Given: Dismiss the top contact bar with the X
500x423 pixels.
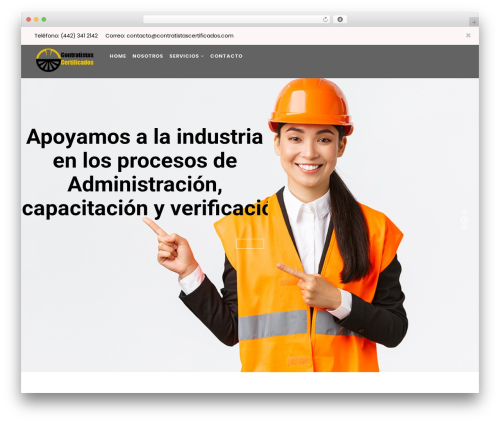Looking at the screenshot, I should coord(468,35).
